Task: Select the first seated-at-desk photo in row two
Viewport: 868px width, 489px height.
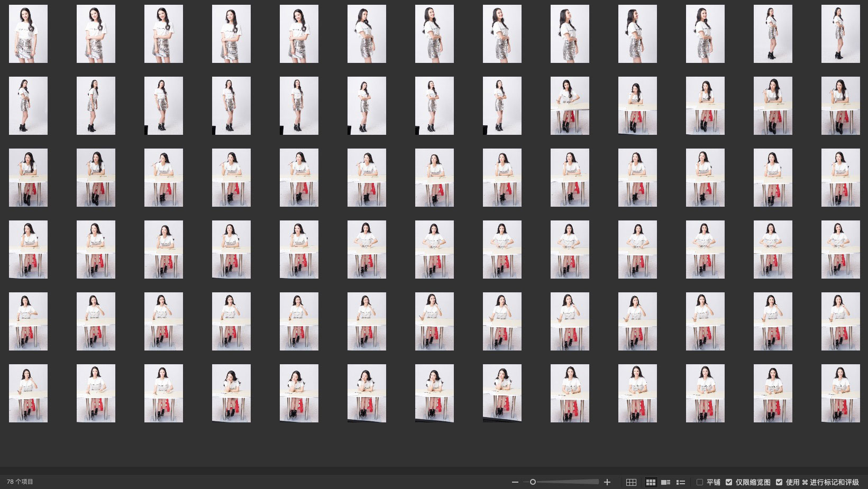Action: pyautogui.click(x=570, y=106)
